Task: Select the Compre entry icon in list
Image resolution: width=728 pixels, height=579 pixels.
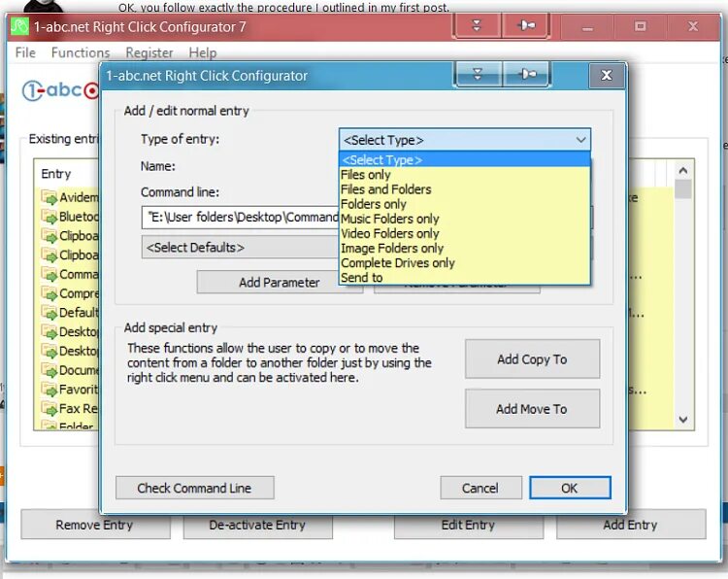Action: pyautogui.click(x=49, y=293)
